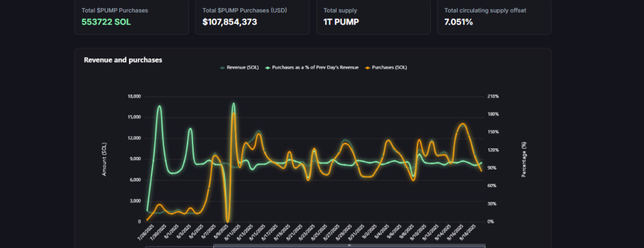Click the 180% right axis label
The height and width of the screenshot is (248, 644).
click(493, 114)
